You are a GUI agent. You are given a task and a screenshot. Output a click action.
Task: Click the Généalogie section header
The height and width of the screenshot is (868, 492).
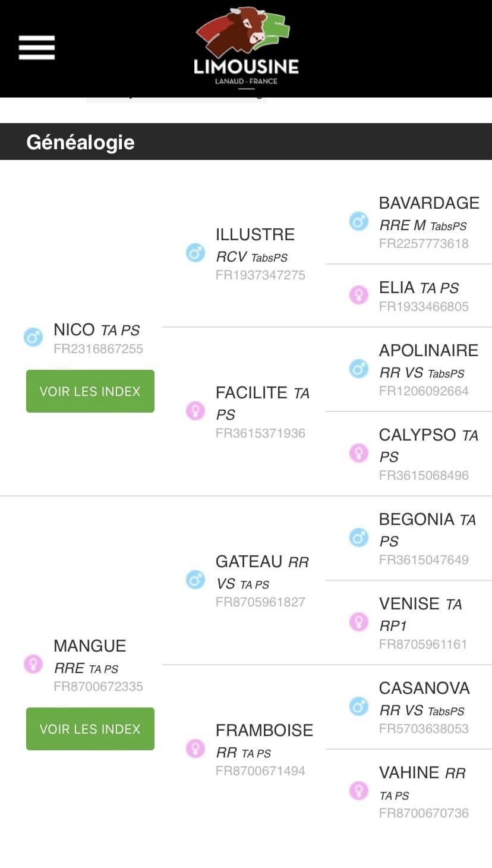click(81, 142)
